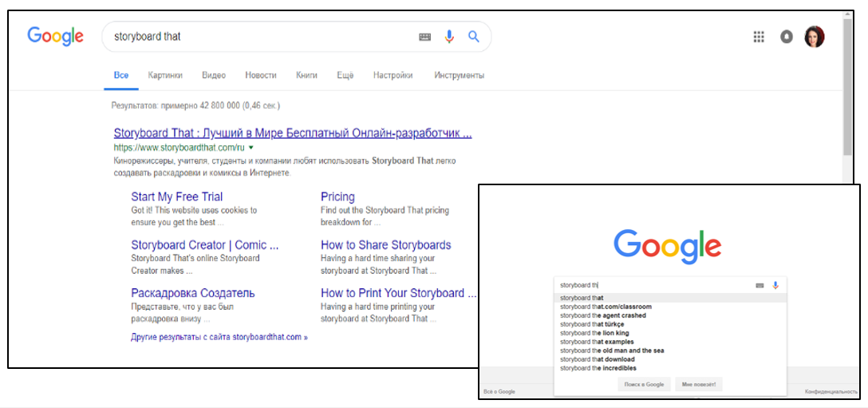The image size is (868, 408).
Task: Click Другие результаты с сайта storyboardthat.com
Action: coord(219,337)
